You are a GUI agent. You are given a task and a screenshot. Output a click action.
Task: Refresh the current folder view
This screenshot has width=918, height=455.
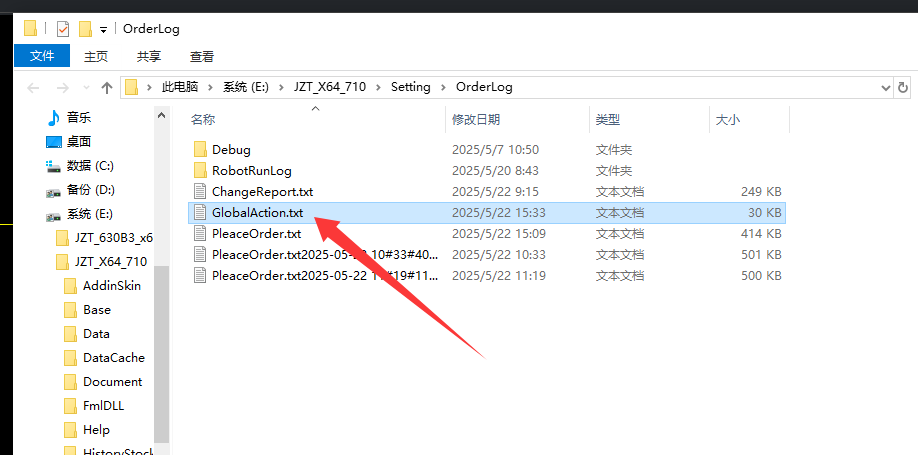point(903,88)
